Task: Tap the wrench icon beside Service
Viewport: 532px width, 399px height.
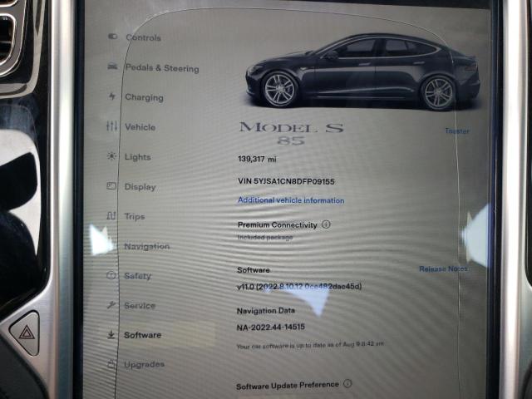Action: [x=111, y=305]
